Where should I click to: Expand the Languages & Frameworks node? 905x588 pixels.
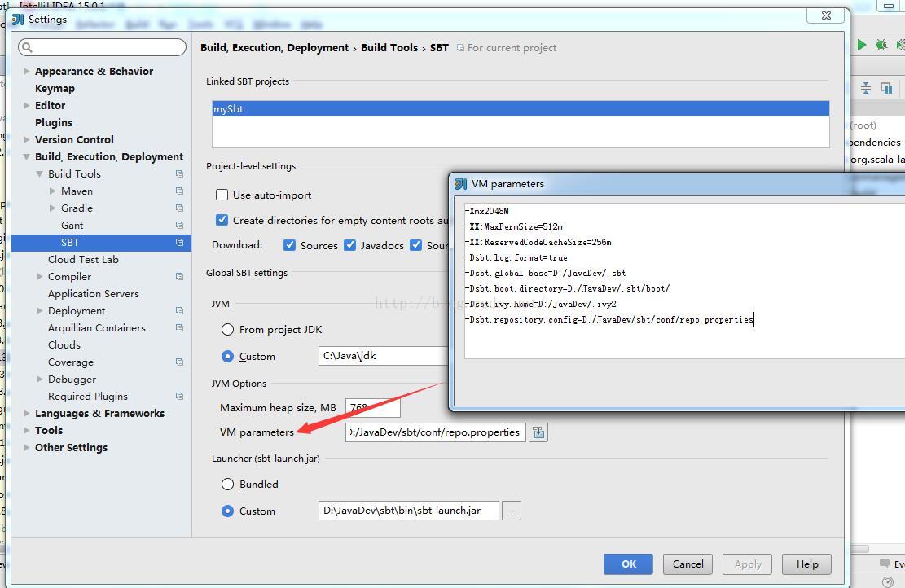click(26, 413)
